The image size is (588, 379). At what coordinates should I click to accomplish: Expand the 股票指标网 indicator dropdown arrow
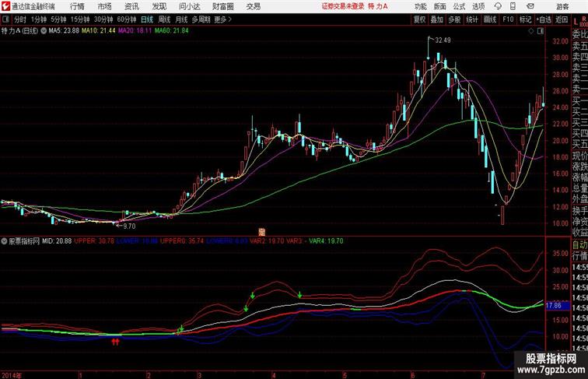[4, 241]
